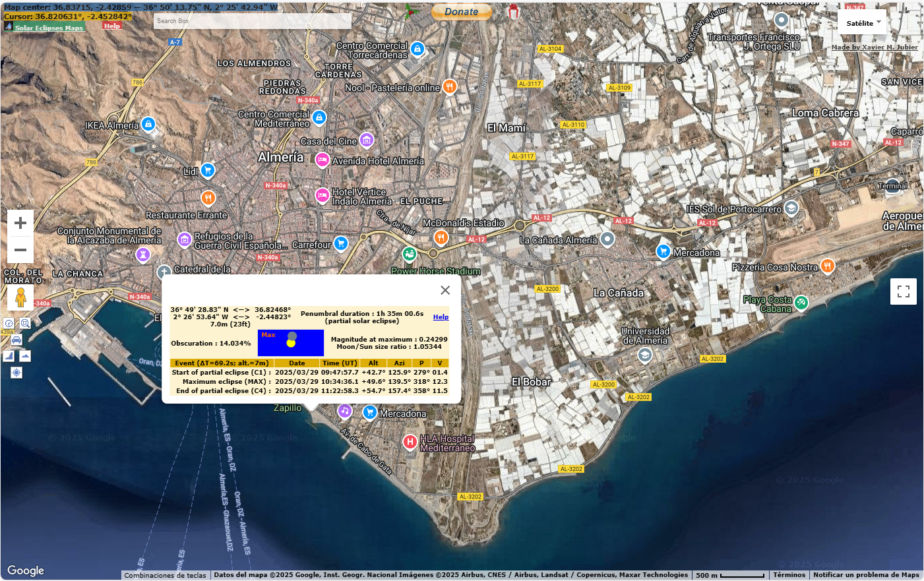Screen dimensions: 924x581
Task: Open Help link in eclipse popup
Action: 441,317
